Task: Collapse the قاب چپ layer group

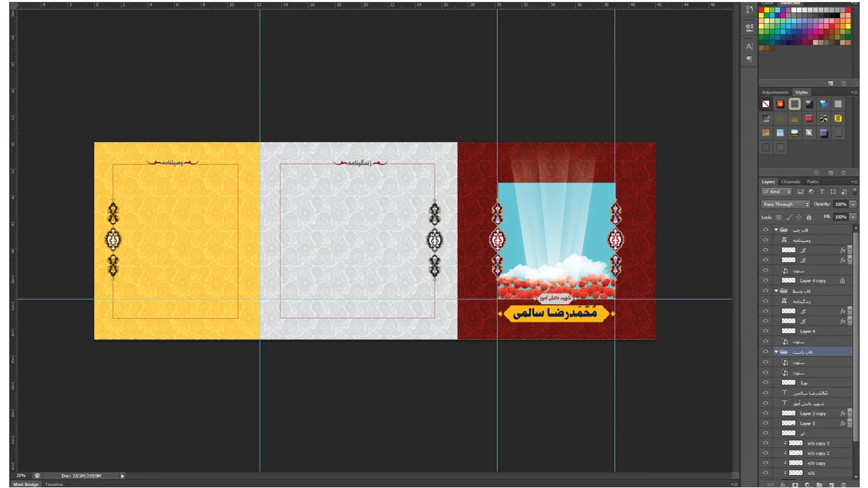Action: click(776, 230)
